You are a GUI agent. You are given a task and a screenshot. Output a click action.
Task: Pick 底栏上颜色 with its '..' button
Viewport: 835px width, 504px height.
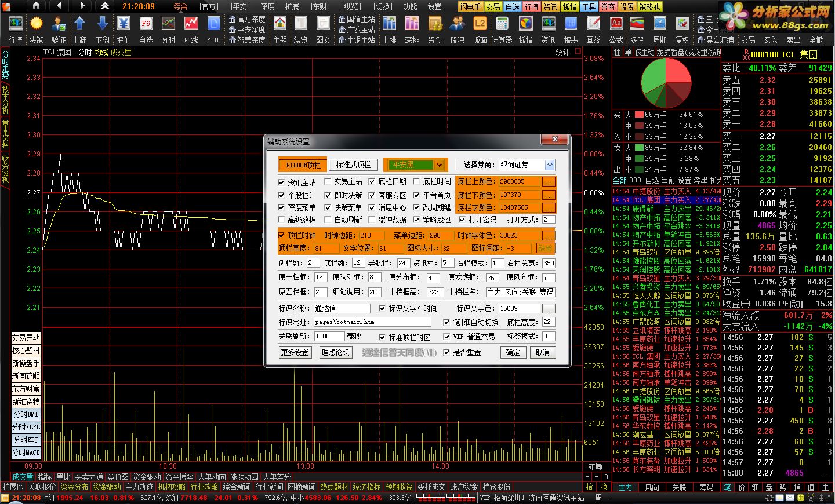[x=548, y=182]
